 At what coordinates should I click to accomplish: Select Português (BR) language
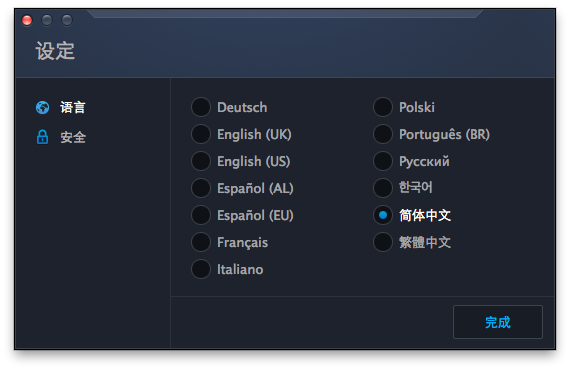pyautogui.click(x=383, y=134)
